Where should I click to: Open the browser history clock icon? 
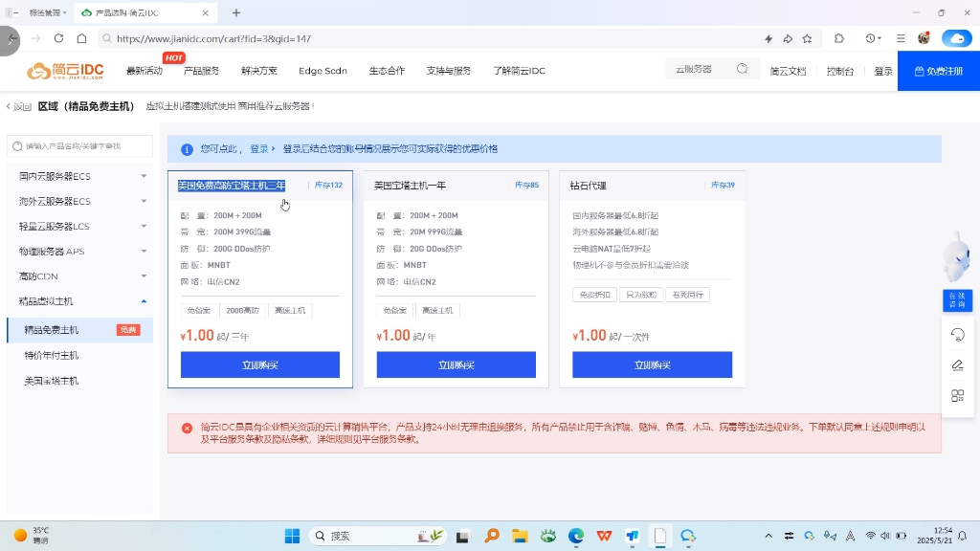[x=873, y=38]
